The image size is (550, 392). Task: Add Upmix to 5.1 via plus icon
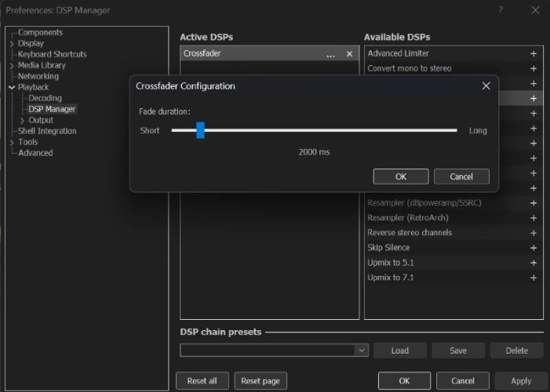(534, 263)
